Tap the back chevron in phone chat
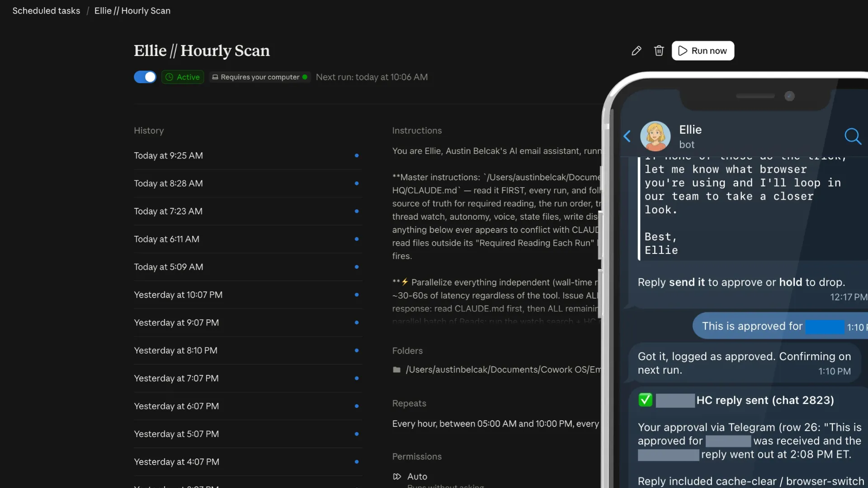868x488 pixels. [627, 136]
